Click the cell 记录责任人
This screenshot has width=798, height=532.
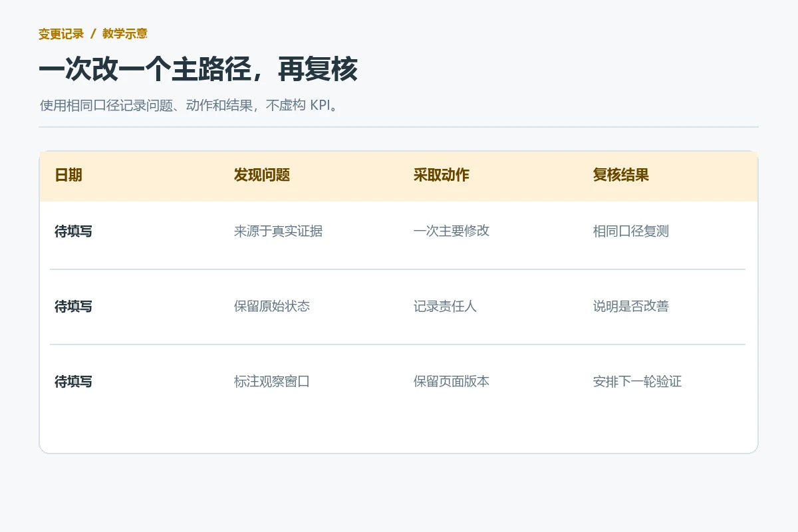[446, 307]
